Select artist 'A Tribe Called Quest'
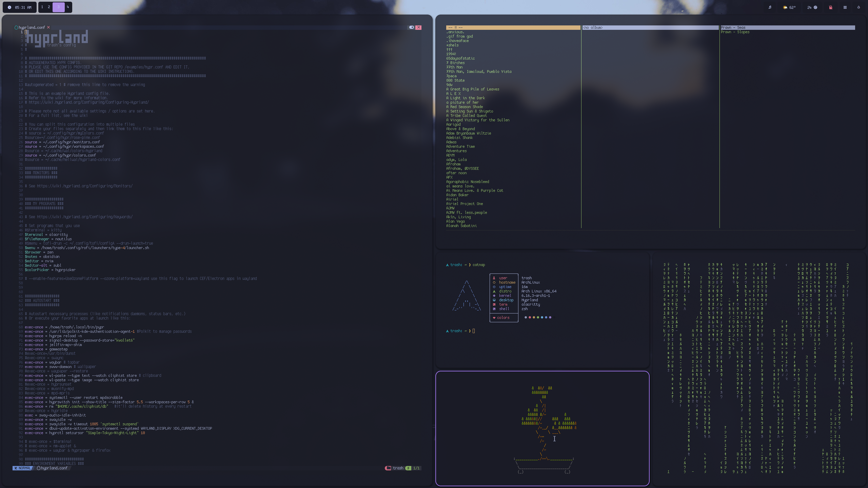This screenshot has height=488, width=868. [467, 116]
